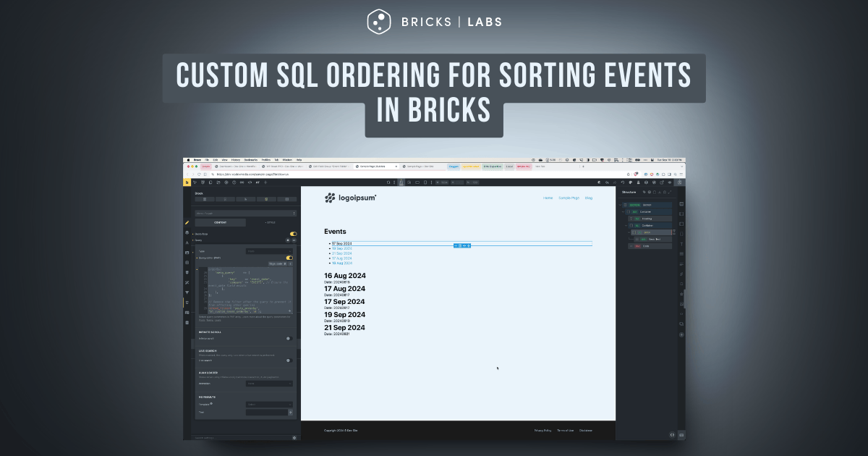Select the Code element in Structure tree
This screenshot has width=868, height=456.
646,246
